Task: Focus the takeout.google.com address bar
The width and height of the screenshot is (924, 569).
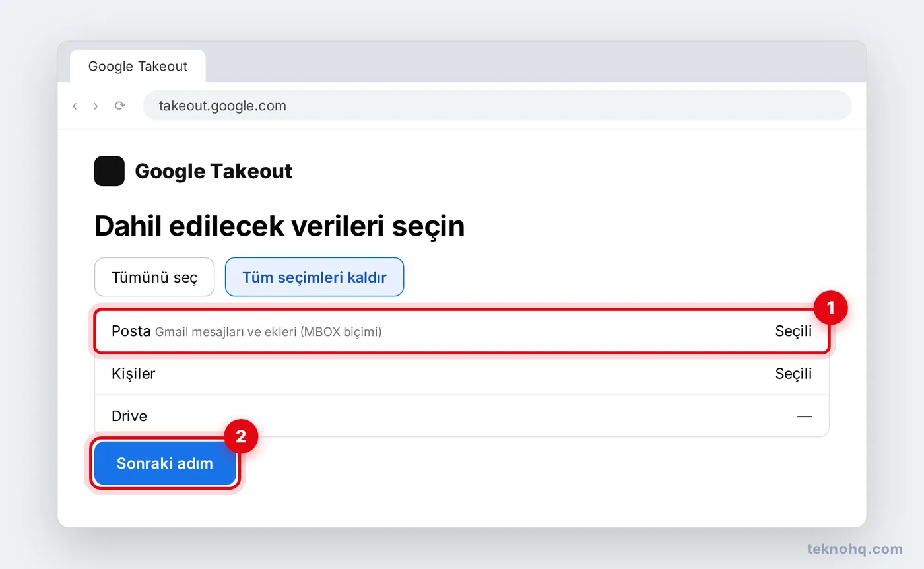Action: (x=497, y=106)
